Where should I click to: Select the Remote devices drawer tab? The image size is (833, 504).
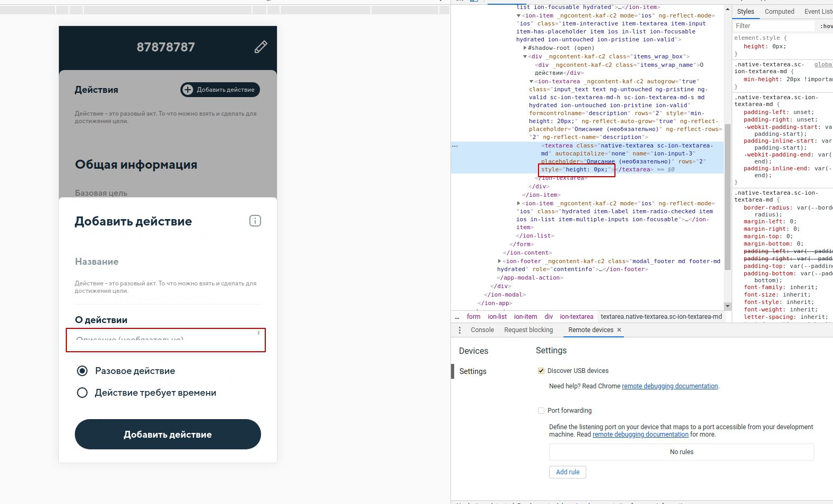[x=591, y=330]
